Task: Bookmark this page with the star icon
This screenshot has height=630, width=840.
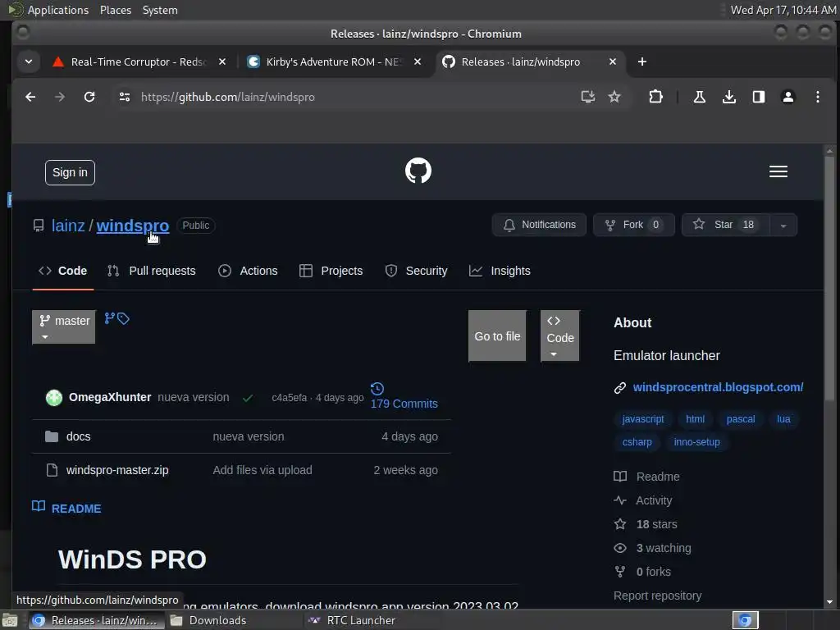Action: [614, 97]
